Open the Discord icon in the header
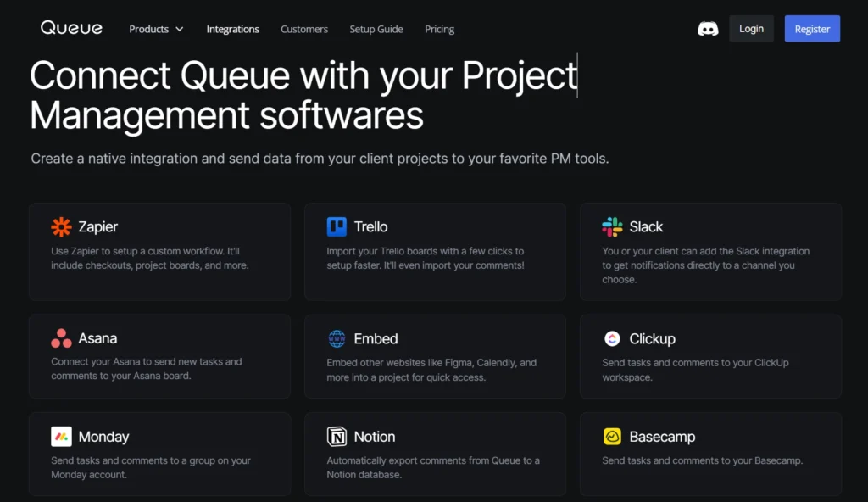This screenshot has width=868, height=502. click(708, 28)
